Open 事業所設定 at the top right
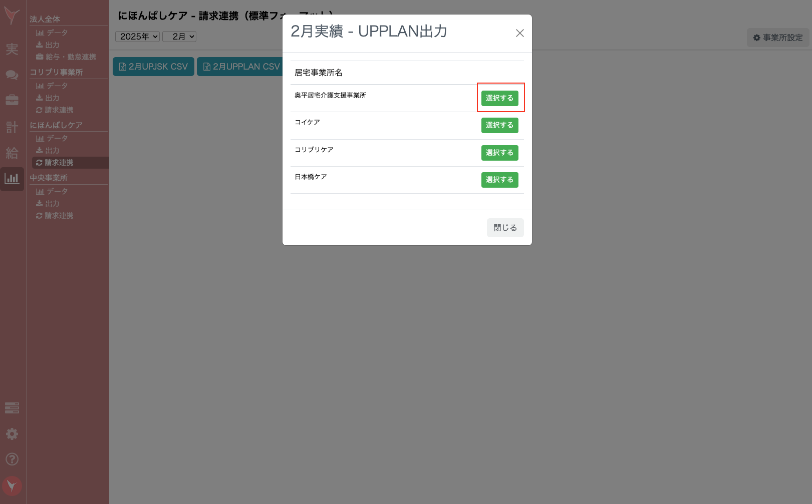 tap(777, 37)
